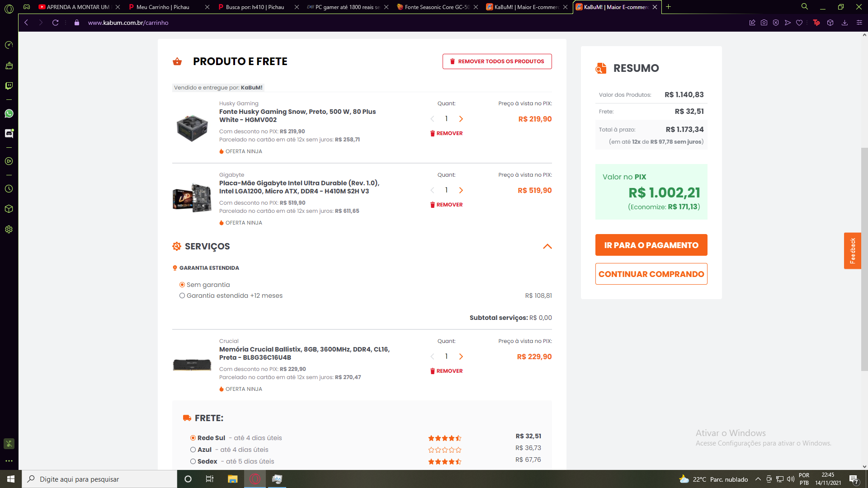The height and width of the screenshot is (488, 868).
Task: Open Fonte Husky Gaming Snow product link
Action: click(297, 116)
